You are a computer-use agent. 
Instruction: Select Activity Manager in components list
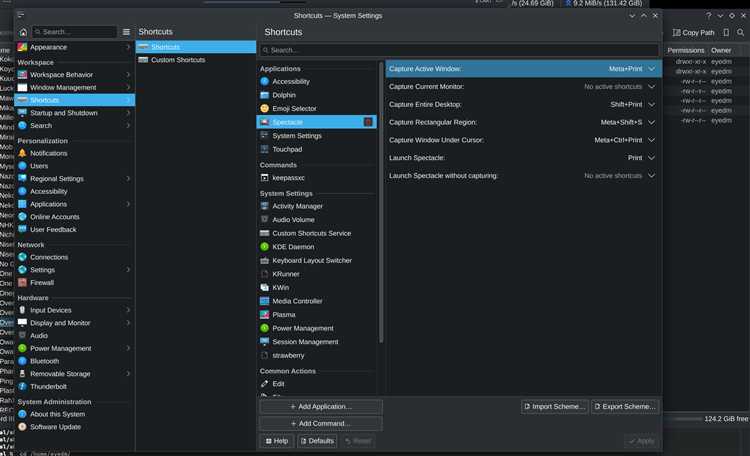[317, 206]
